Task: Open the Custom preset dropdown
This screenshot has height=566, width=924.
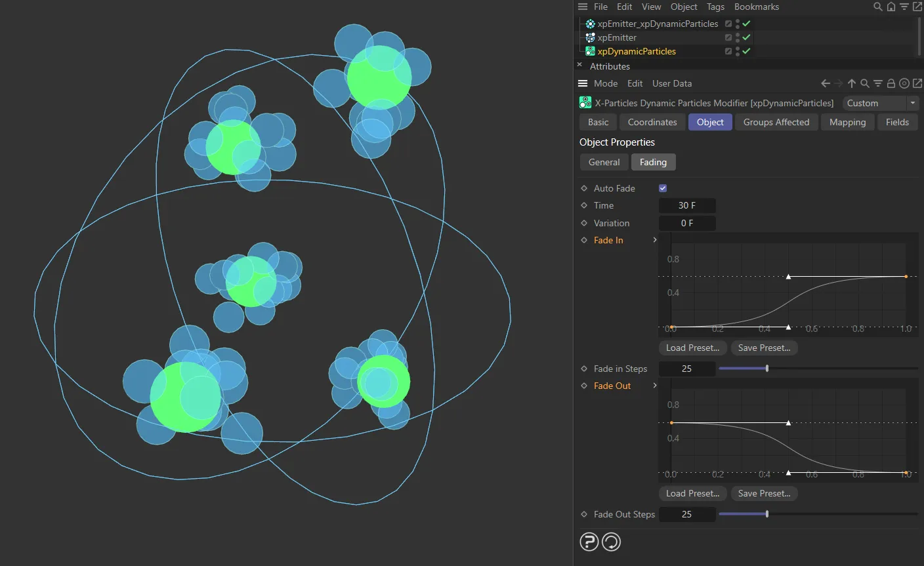Action: [913, 103]
